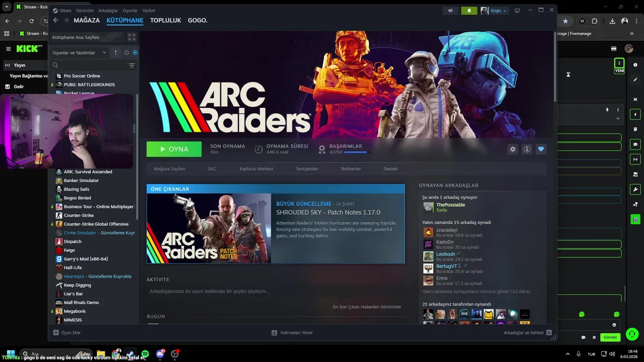
Task: Toggle ARC Raiders favorite heart icon
Action: pyautogui.click(x=541, y=149)
